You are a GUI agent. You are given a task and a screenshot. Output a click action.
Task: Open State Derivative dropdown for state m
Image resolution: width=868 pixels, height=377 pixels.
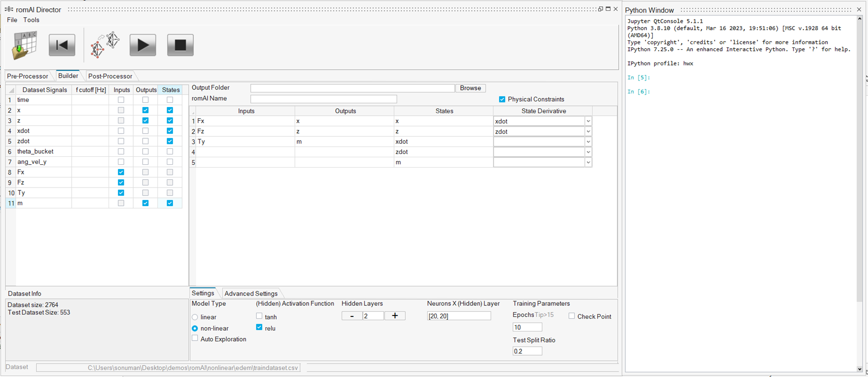pos(588,162)
